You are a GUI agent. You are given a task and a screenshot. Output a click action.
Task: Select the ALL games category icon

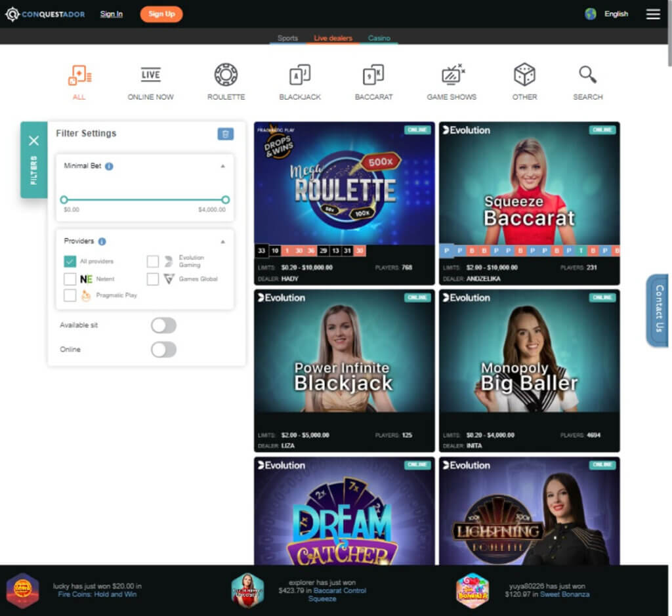pyautogui.click(x=79, y=76)
